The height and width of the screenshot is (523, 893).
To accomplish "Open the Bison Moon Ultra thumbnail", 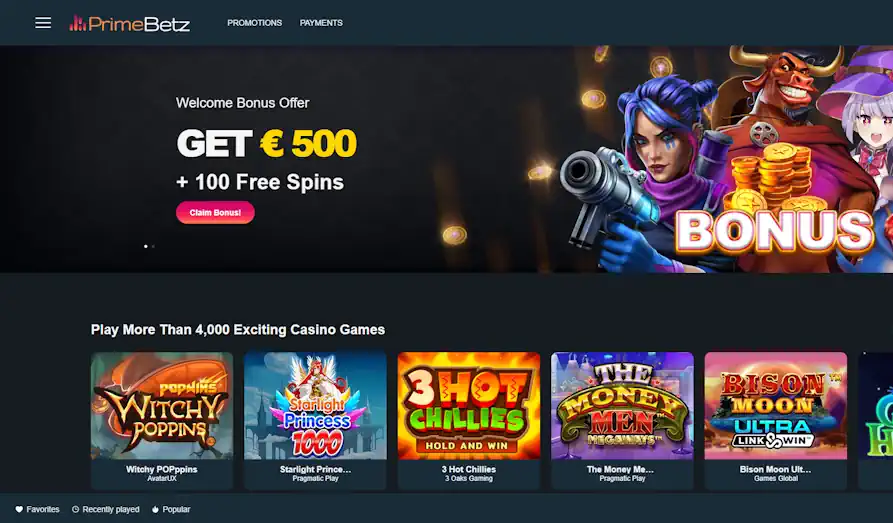I will (776, 406).
